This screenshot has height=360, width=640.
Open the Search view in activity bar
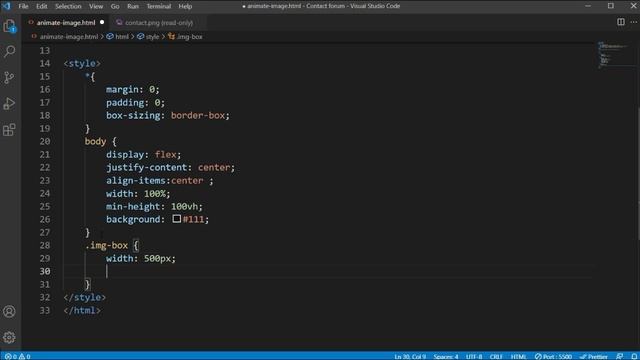[9, 51]
